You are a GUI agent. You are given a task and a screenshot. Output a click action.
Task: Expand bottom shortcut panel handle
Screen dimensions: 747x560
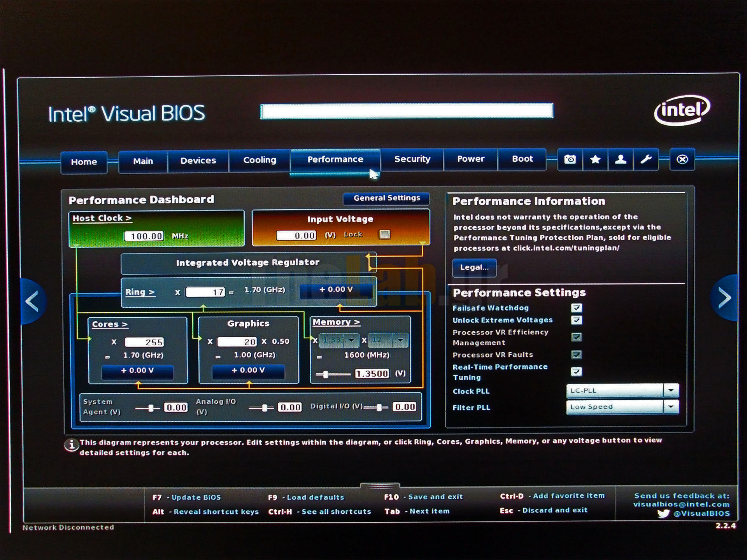click(380, 486)
